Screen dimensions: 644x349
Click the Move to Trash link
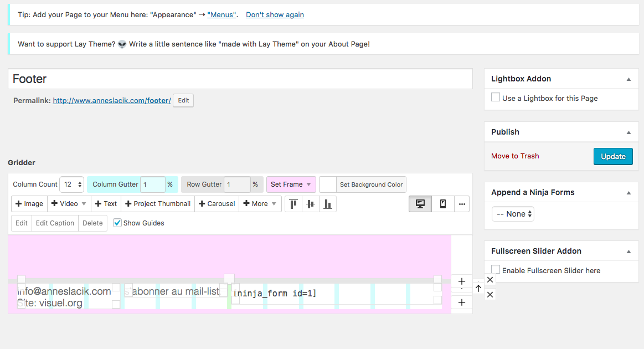(515, 156)
